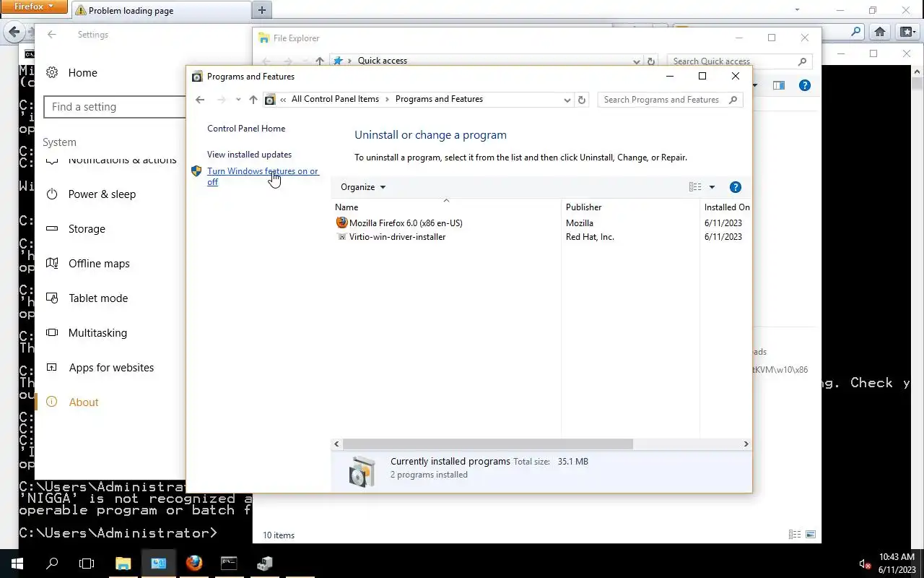Click the Firefox bookmarks icon
Screen dimensions: 924x578
(907, 32)
